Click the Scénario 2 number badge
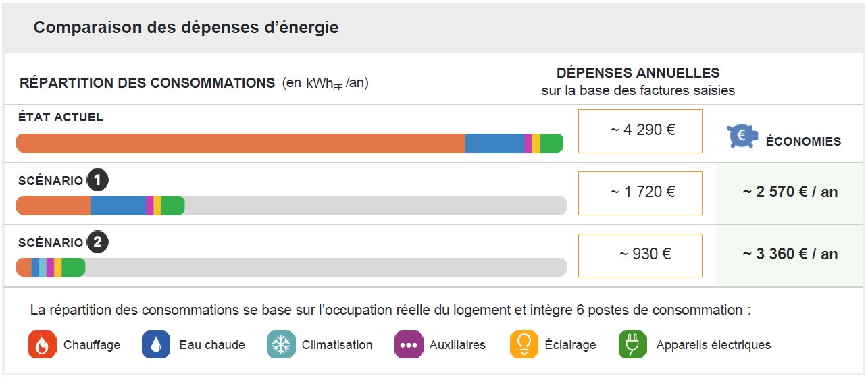Viewport: 868px width, 378px height. click(98, 242)
